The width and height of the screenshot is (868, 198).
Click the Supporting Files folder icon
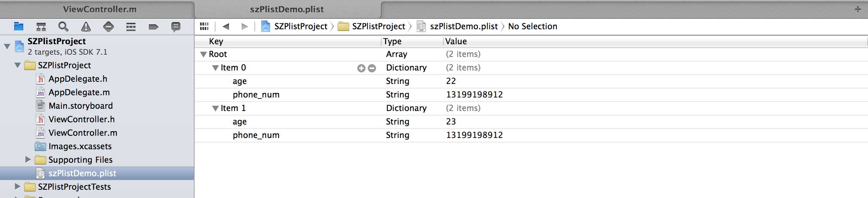pyautogui.click(x=40, y=160)
